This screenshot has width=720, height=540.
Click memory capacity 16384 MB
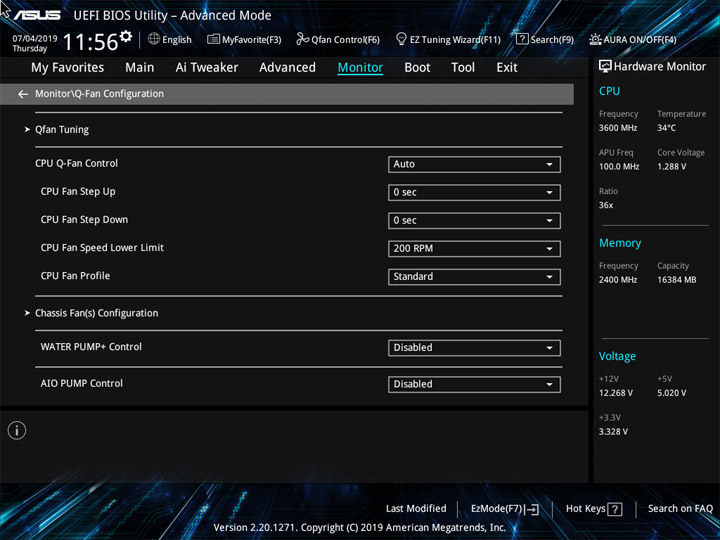point(676,280)
